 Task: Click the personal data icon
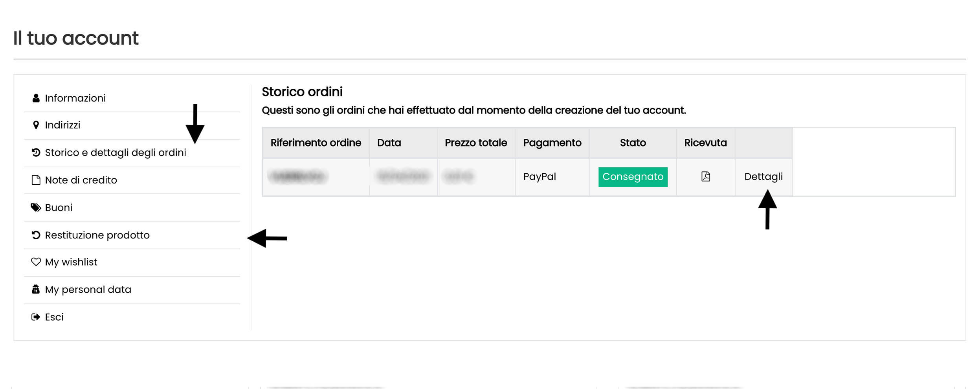pos(36,290)
